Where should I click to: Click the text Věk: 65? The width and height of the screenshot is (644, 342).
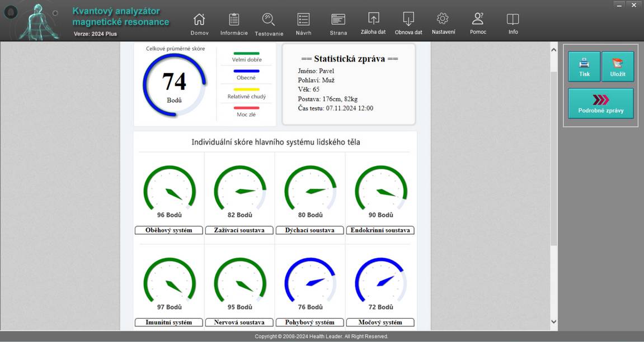308,89
